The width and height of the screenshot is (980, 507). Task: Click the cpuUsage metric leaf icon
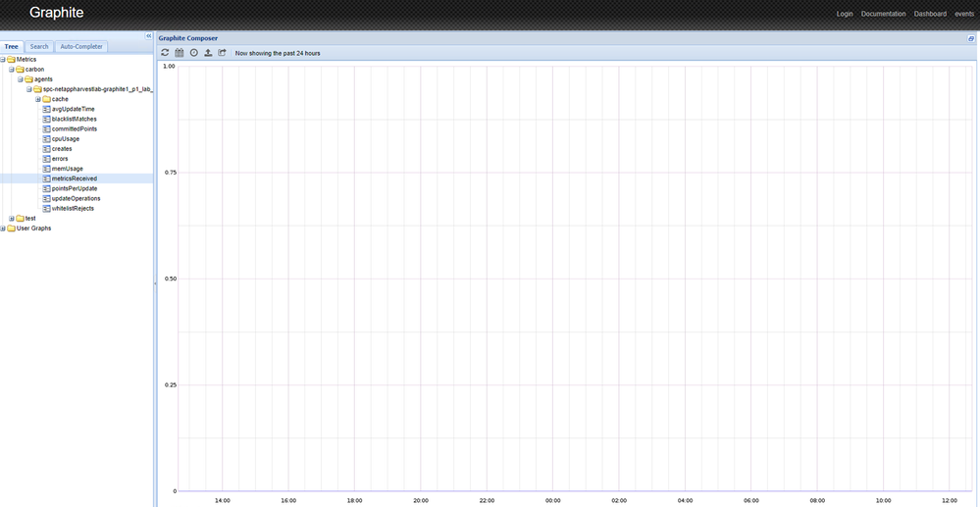pyautogui.click(x=46, y=139)
